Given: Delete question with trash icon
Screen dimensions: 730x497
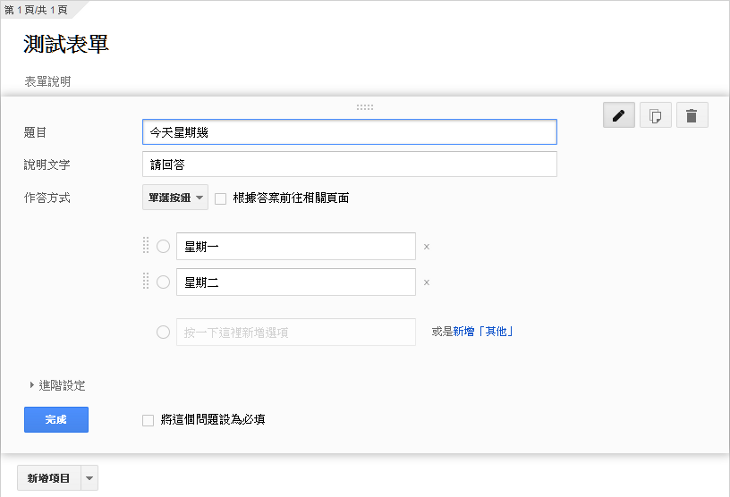Looking at the screenshot, I should coord(692,116).
